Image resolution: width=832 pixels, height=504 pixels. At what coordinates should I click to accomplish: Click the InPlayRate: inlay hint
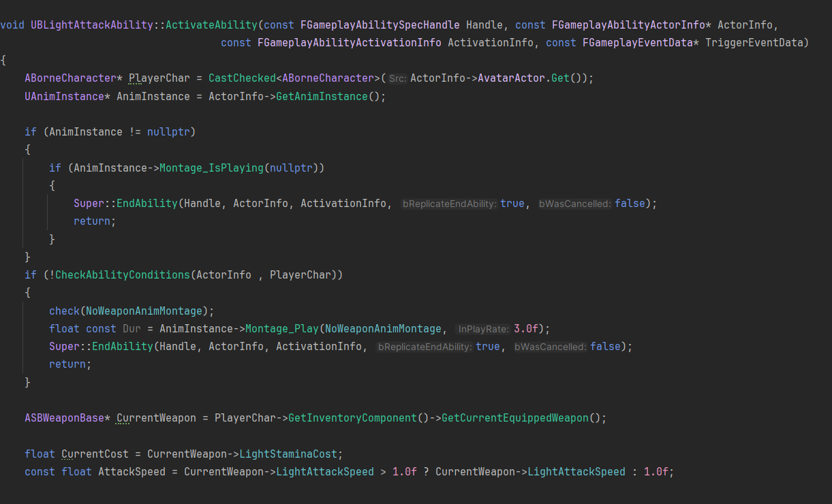pos(483,330)
